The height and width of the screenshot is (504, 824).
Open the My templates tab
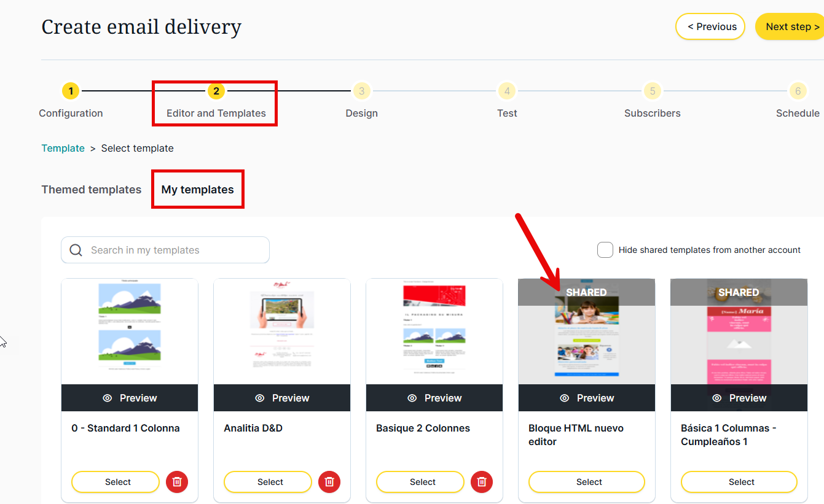197,190
